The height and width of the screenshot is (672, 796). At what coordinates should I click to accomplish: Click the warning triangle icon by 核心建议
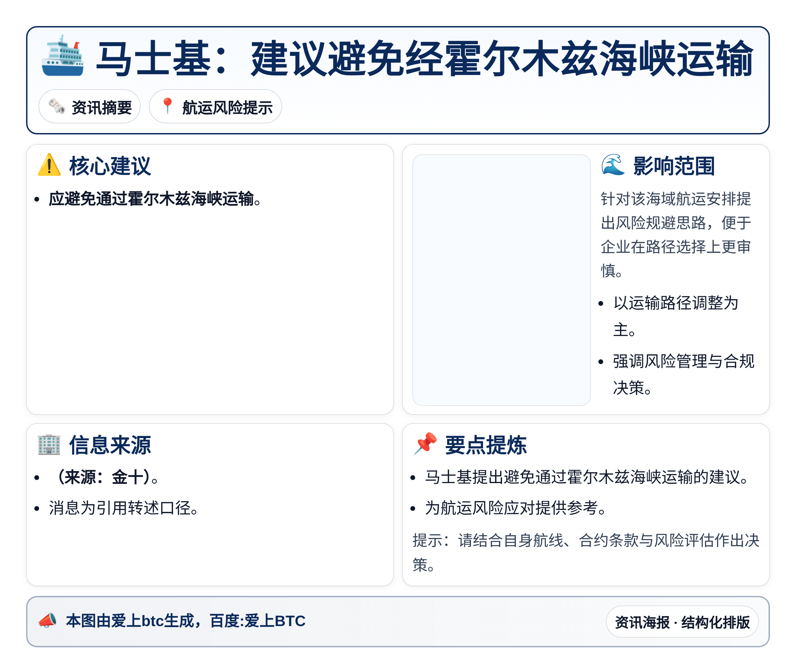point(49,165)
